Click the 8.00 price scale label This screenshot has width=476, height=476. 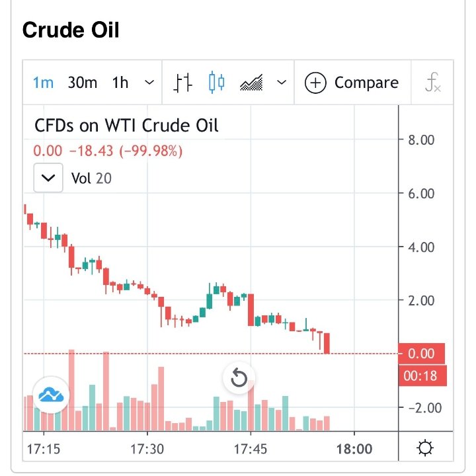click(x=421, y=140)
